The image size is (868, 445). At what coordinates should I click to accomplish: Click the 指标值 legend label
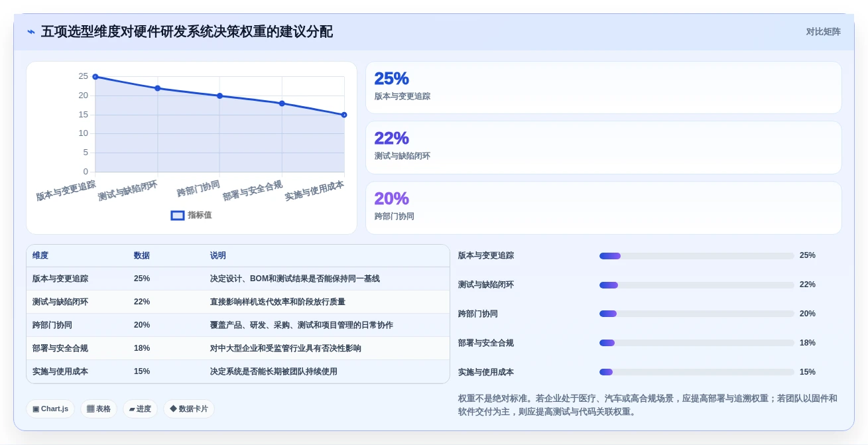200,216
